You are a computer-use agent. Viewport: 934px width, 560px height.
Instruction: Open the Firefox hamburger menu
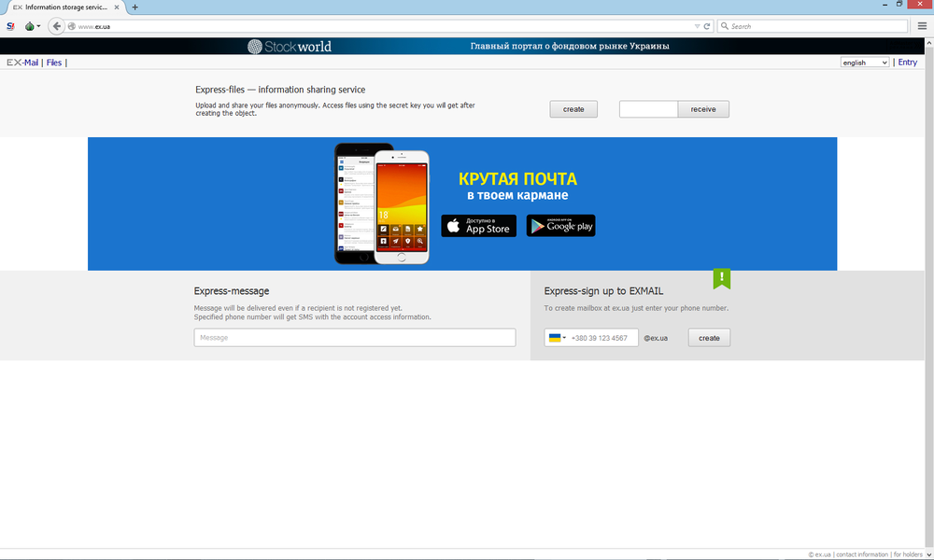coord(922,26)
